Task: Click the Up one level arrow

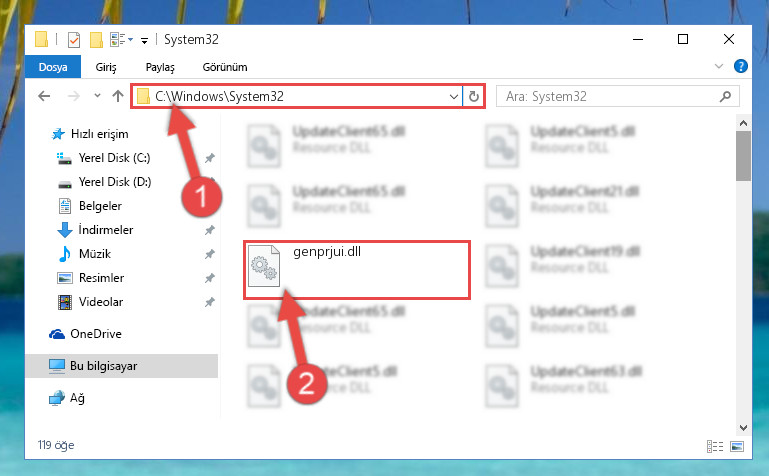Action: pyautogui.click(x=118, y=96)
